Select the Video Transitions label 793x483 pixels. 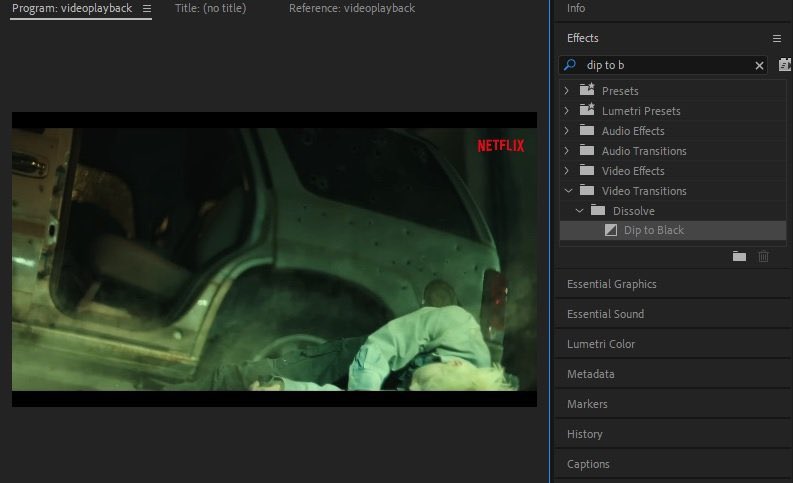[644, 191]
